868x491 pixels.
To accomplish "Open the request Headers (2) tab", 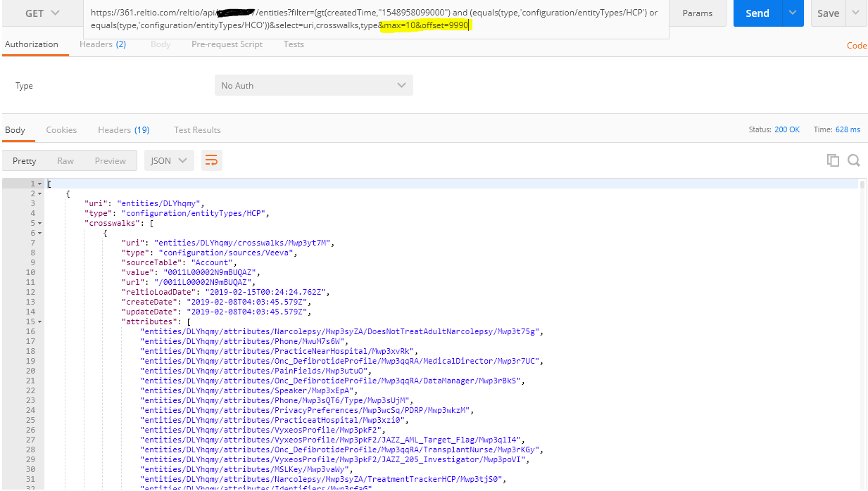I will 103,44.
